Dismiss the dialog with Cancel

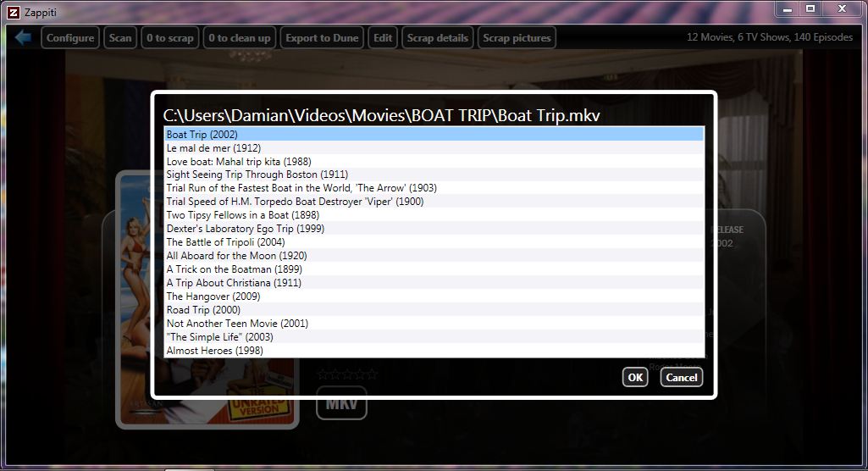pyautogui.click(x=682, y=378)
